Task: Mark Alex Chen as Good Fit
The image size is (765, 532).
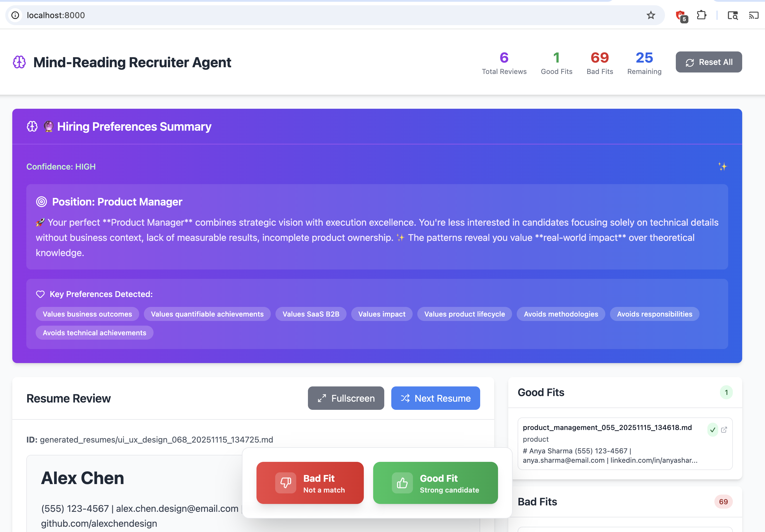Action: (x=435, y=483)
